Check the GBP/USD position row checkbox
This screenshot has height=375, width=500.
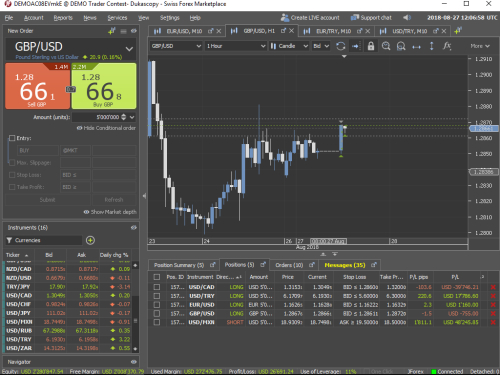pos(157,313)
